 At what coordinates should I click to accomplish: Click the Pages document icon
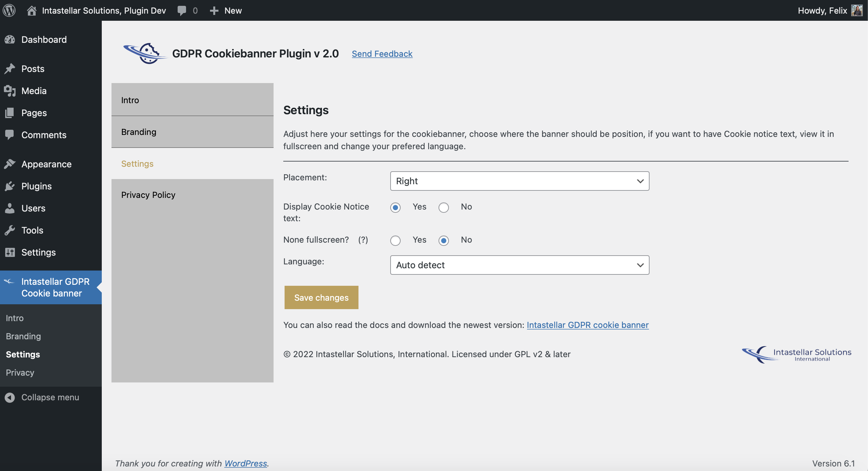click(x=10, y=113)
